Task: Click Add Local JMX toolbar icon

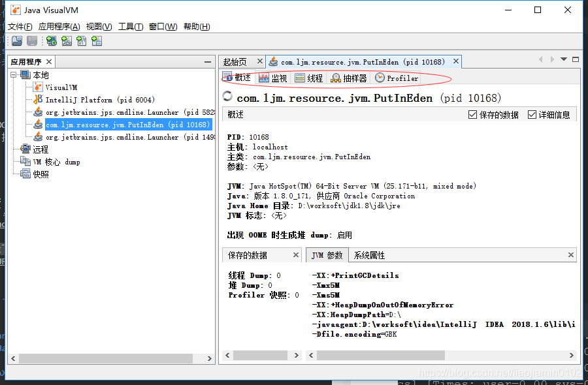Action: pos(52,41)
